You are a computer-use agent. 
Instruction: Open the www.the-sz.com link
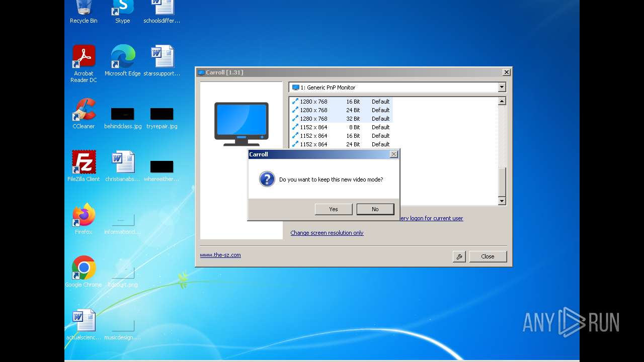pyautogui.click(x=220, y=255)
